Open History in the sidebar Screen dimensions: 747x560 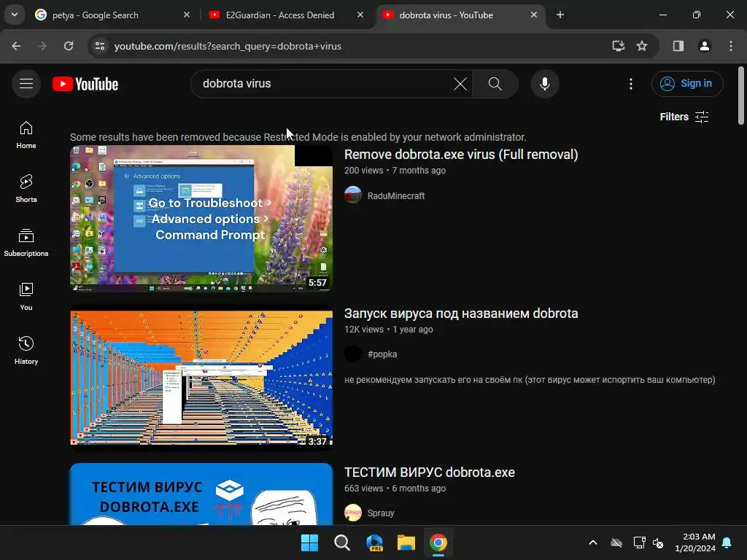[26, 350]
